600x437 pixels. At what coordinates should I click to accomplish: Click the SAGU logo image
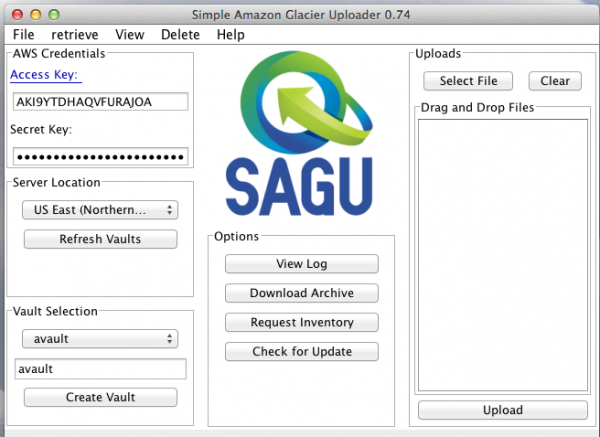pyautogui.click(x=299, y=134)
